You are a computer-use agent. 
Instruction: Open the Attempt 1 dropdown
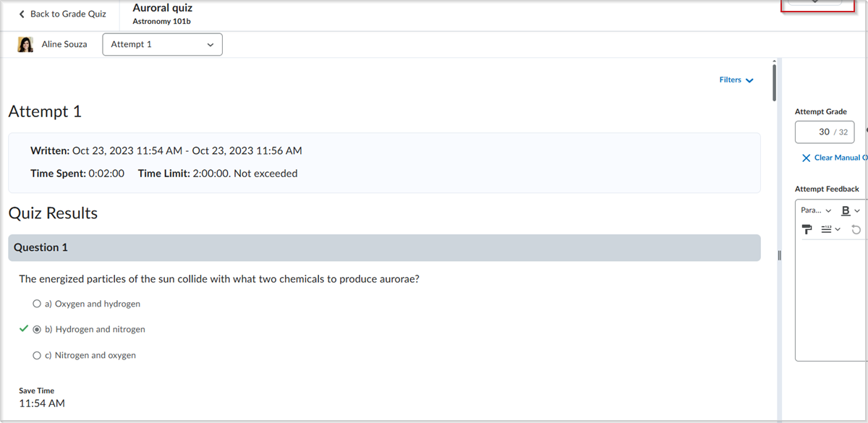[163, 44]
